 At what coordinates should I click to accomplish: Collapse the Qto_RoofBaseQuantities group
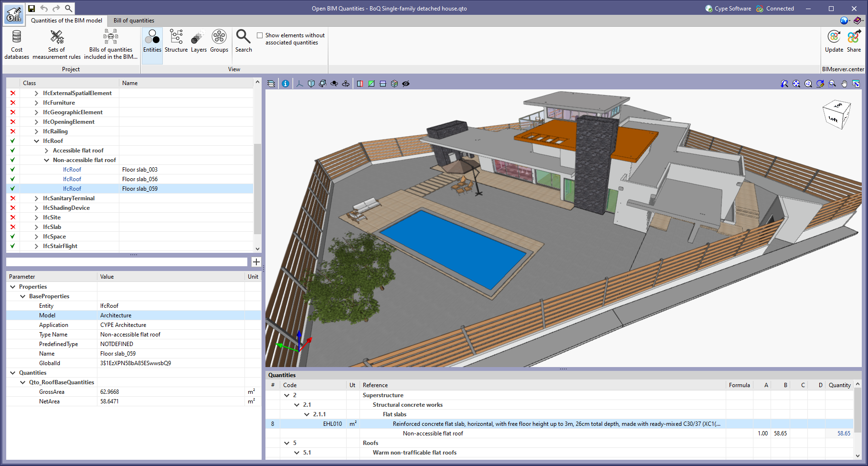point(22,382)
